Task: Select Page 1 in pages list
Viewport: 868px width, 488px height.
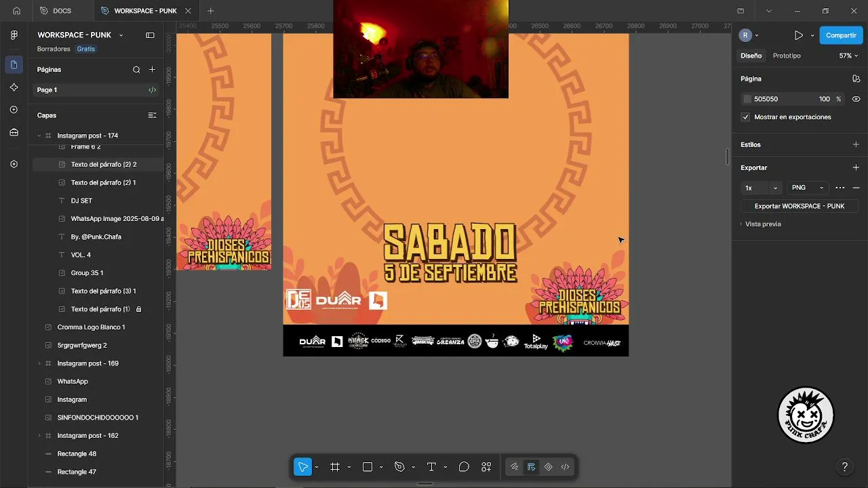Action: [x=96, y=90]
